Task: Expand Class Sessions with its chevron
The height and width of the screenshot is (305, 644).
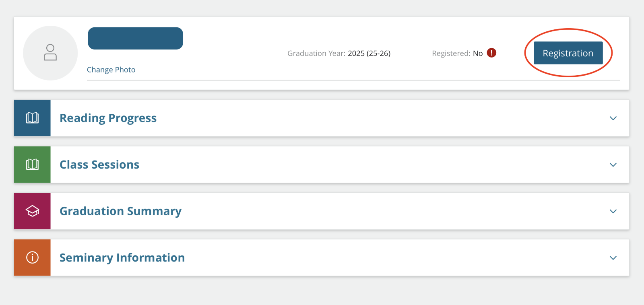Action: point(613,165)
